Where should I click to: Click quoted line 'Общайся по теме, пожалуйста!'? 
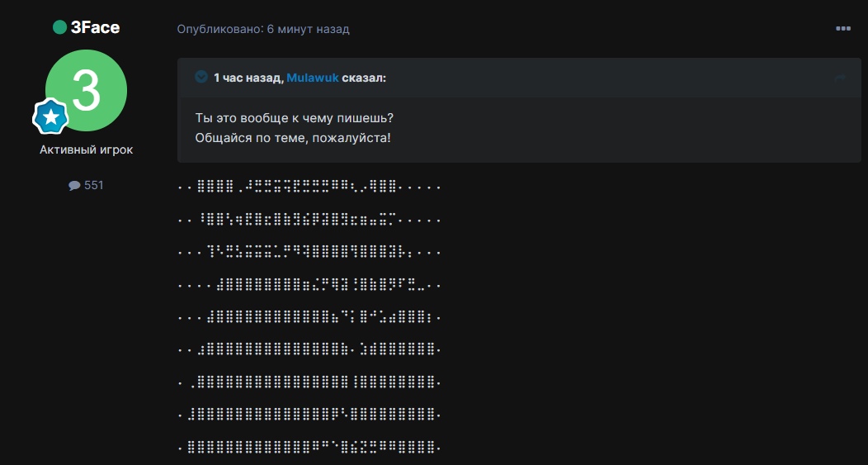293,137
